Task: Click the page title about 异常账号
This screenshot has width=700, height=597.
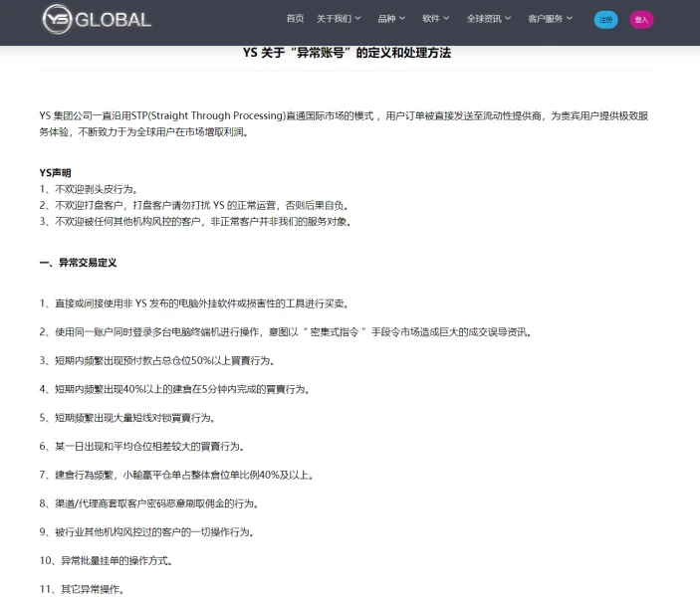Action: (x=347, y=53)
